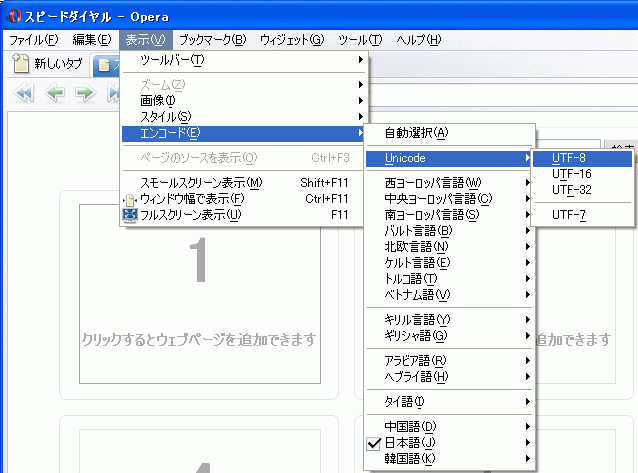The height and width of the screenshot is (473, 638).
Task: Choose ウィンドウ幅で表示(F)
Action: click(243, 199)
